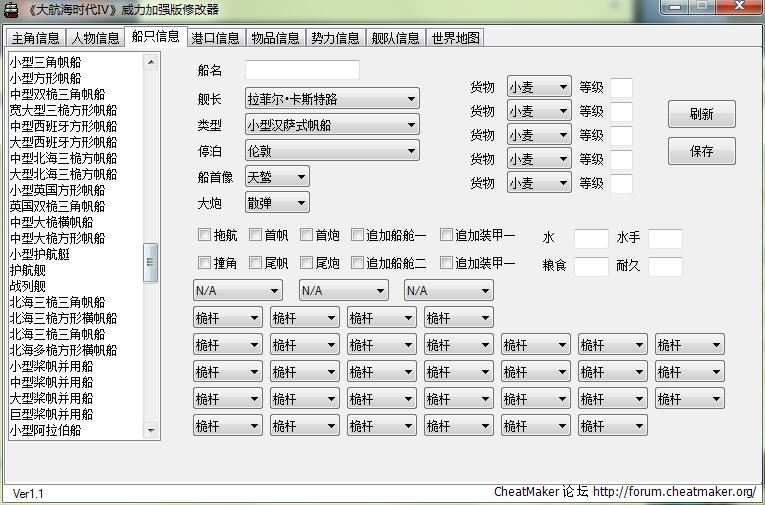Open the 大炮 cannon dropdown
The image size is (765, 505).
277,203
